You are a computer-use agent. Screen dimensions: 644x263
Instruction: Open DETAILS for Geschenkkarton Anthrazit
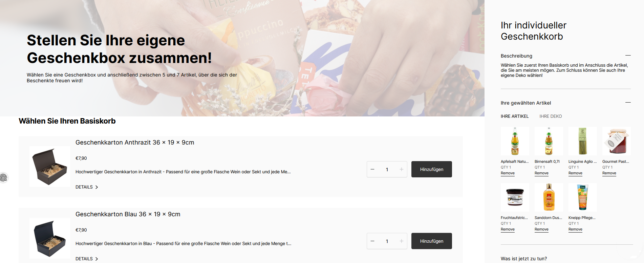pyautogui.click(x=87, y=187)
